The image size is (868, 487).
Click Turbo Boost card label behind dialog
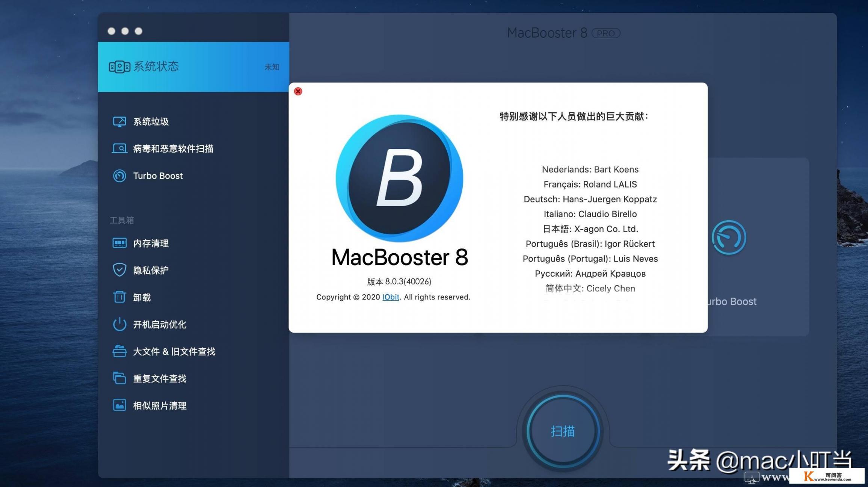(732, 302)
